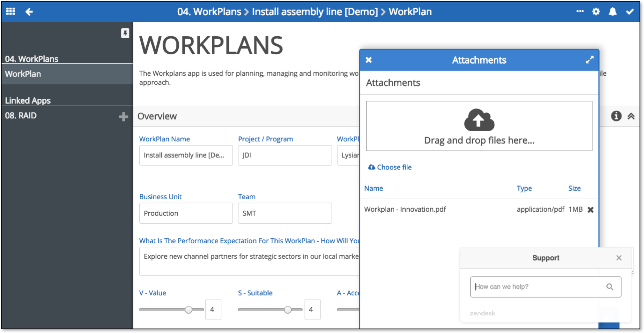
Task: Go back using the left arrow icon
Action: pos(29,12)
